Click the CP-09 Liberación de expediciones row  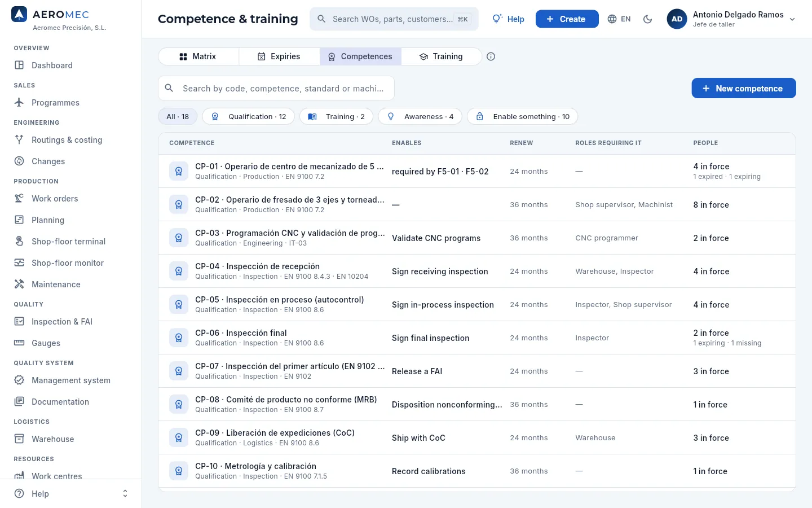[477, 437]
